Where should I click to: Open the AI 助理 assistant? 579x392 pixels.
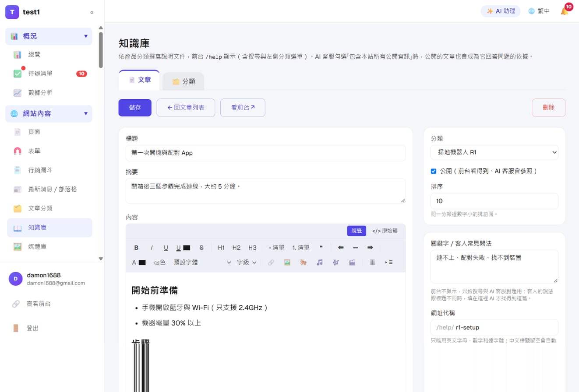pyautogui.click(x=501, y=11)
